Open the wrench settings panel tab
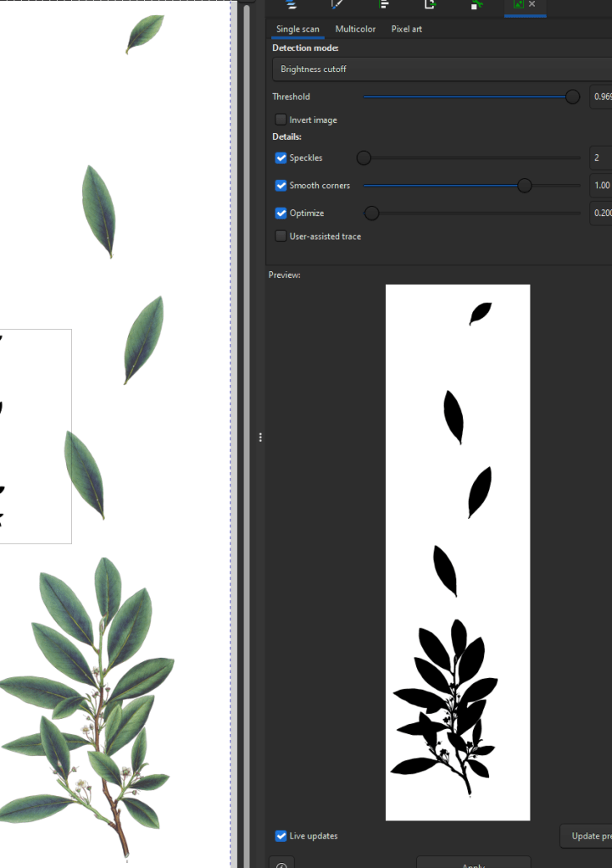The width and height of the screenshot is (612, 868). click(x=477, y=5)
